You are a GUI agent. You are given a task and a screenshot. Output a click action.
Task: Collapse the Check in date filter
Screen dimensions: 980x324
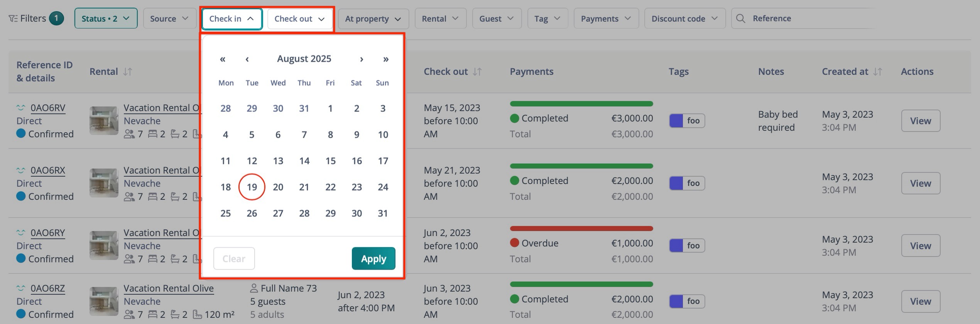coord(232,19)
